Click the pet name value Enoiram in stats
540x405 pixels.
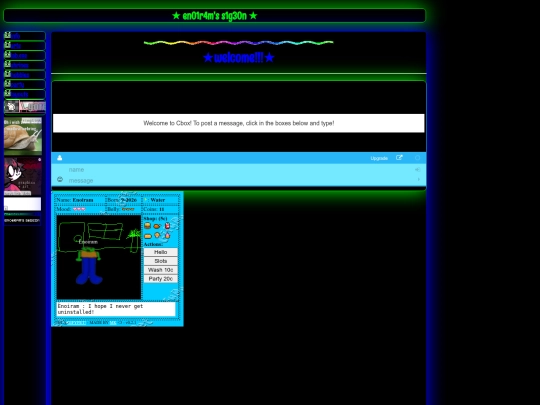click(83, 200)
